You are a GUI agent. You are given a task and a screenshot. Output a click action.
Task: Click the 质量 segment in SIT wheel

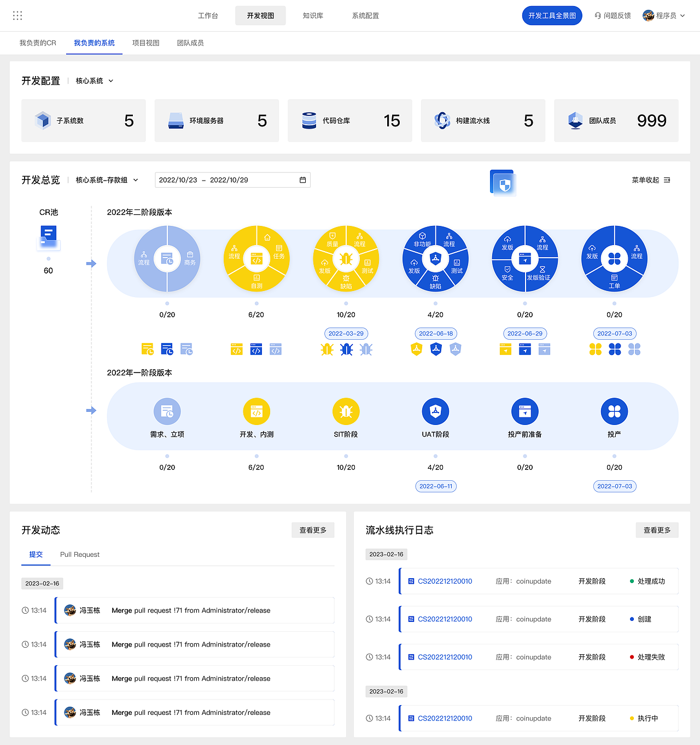tap(332, 240)
